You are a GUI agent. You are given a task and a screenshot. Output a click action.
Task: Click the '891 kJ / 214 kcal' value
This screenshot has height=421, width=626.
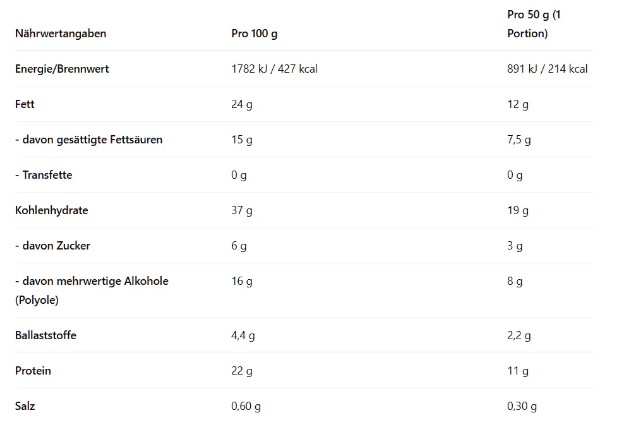pos(547,69)
